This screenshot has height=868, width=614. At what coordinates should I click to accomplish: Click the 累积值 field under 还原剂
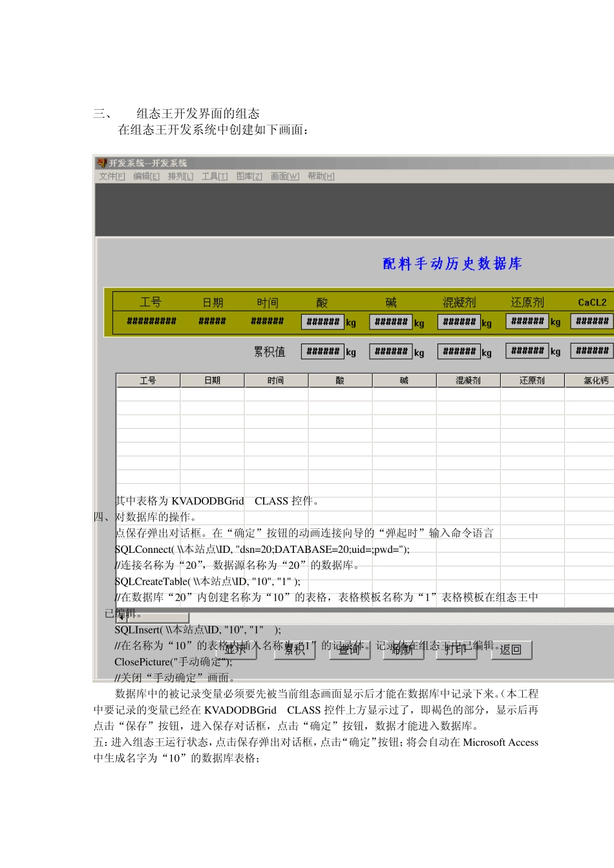pos(527,351)
